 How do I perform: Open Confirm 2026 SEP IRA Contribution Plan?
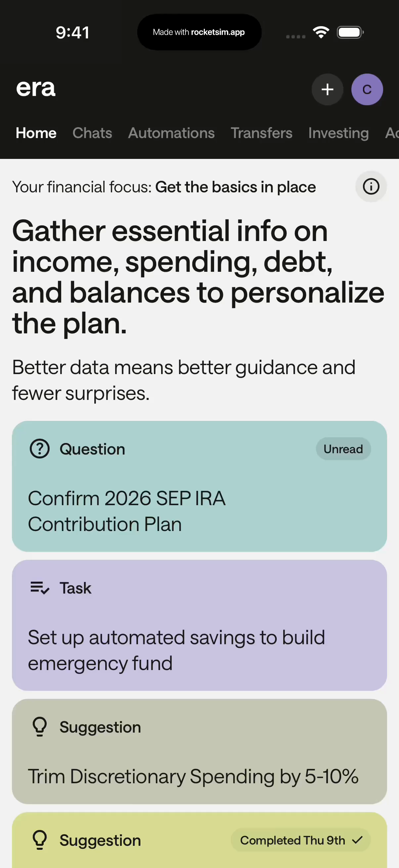pos(127,511)
